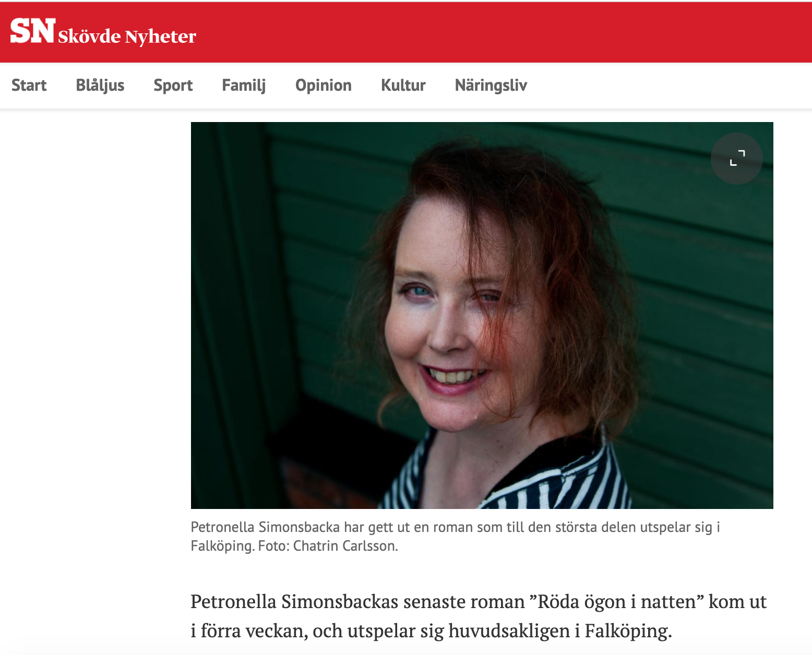
Task: Go to the Start section
Action: pyautogui.click(x=29, y=85)
